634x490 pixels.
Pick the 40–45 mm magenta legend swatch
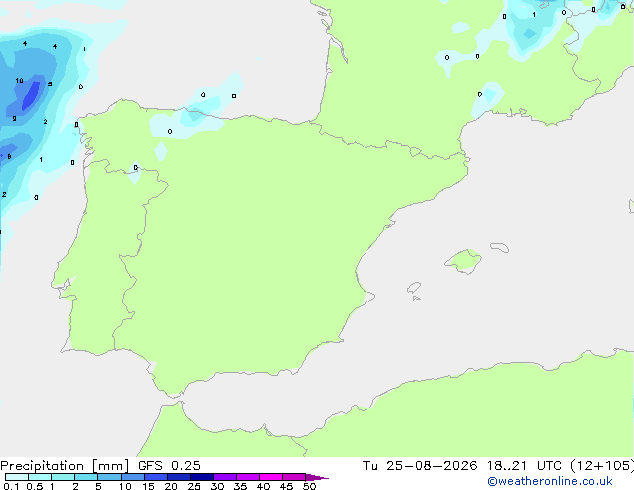pyautogui.click(x=271, y=477)
